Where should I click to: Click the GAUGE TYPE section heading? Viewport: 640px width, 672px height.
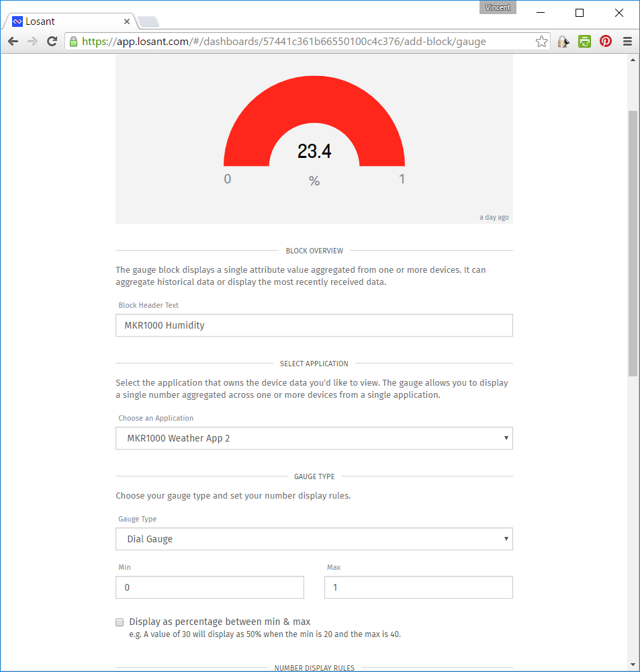pyautogui.click(x=314, y=476)
